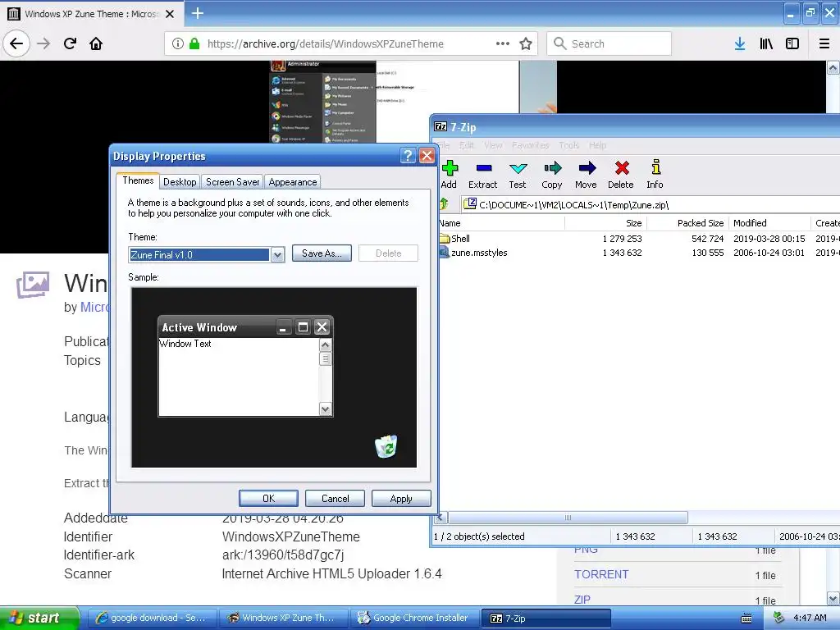Click the archive.org image media type icon
This screenshot has height=630, width=840.
pyautogui.click(x=33, y=284)
